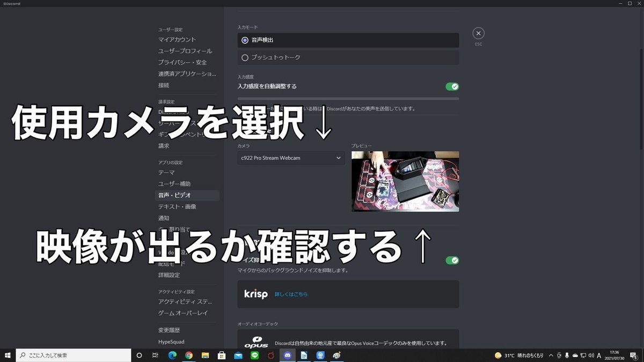Open Discord from the taskbar
This screenshot has width=644, height=362.
click(x=288, y=355)
